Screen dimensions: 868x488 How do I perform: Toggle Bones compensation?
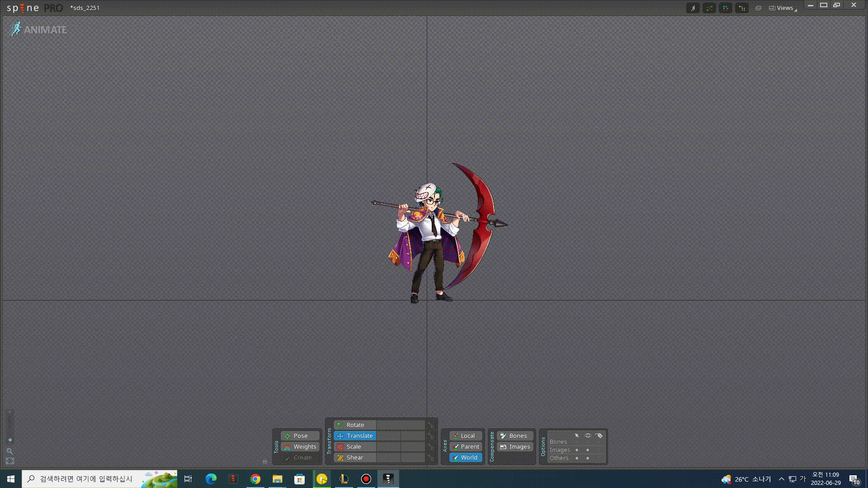pos(515,436)
